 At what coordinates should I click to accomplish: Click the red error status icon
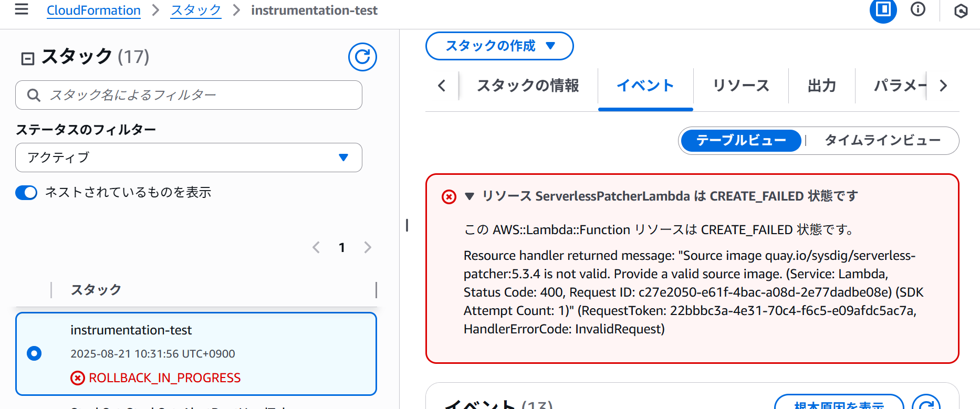coord(449,197)
